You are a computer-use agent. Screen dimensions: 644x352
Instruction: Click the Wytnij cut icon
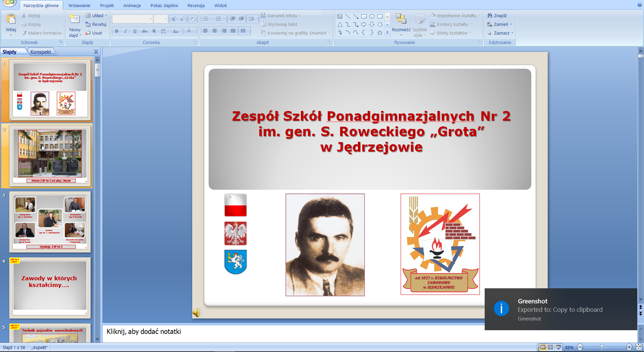[24, 15]
